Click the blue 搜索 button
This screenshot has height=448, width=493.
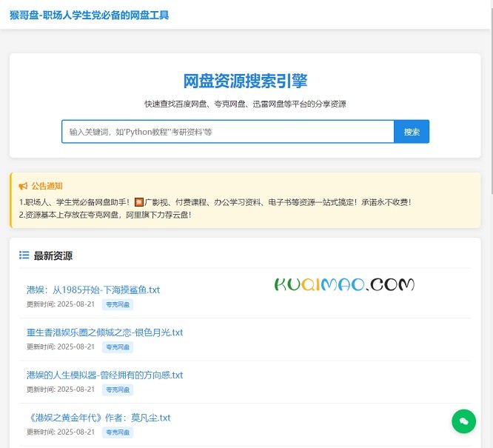(x=412, y=132)
